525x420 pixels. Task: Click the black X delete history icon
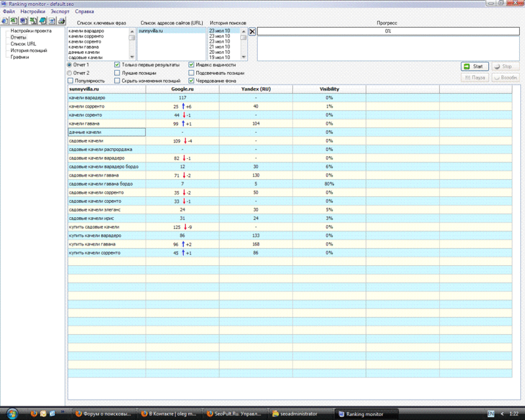[252, 31]
